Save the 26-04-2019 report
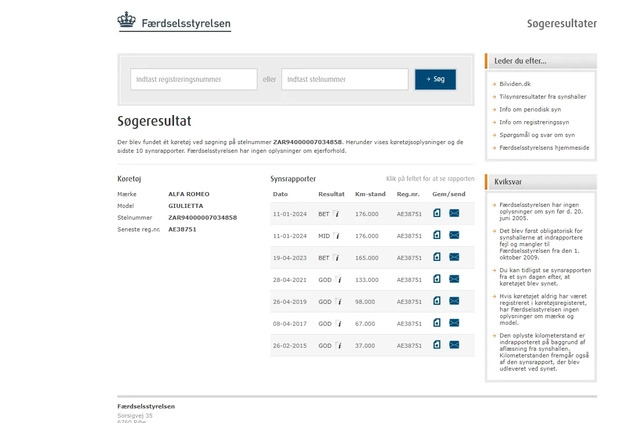Screen dimensions: 644x423 pyautogui.click(x=437, y=301)
